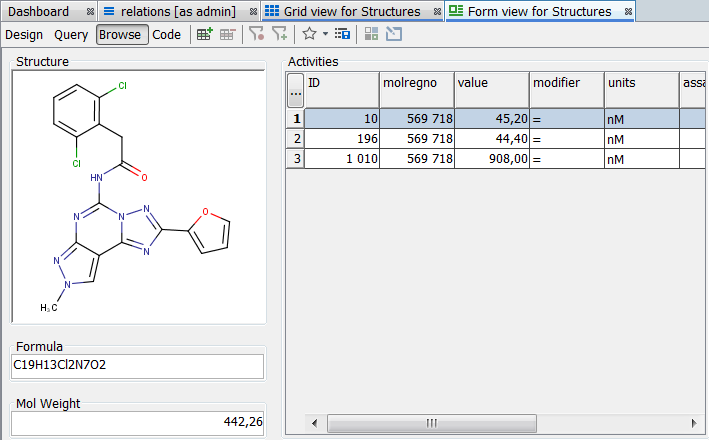Click the last icon in the toolbar
Viewport: 709px width, 440px height.
(393, 34)
